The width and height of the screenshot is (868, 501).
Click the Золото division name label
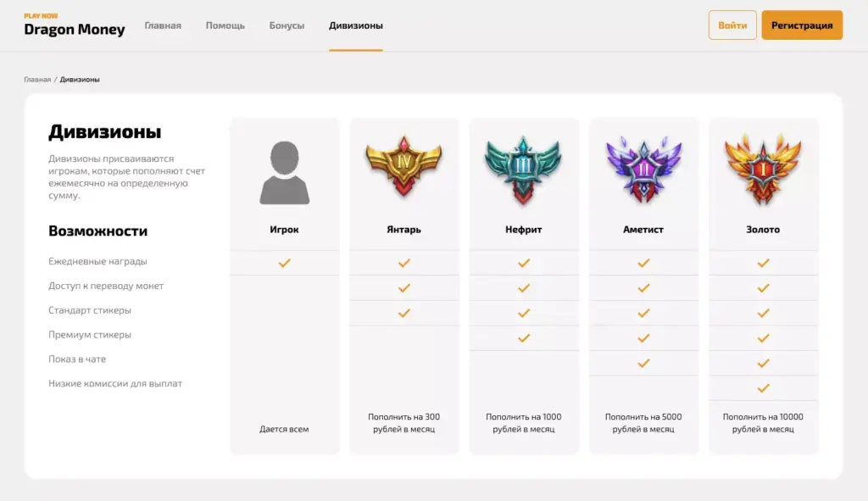point(763,230)
